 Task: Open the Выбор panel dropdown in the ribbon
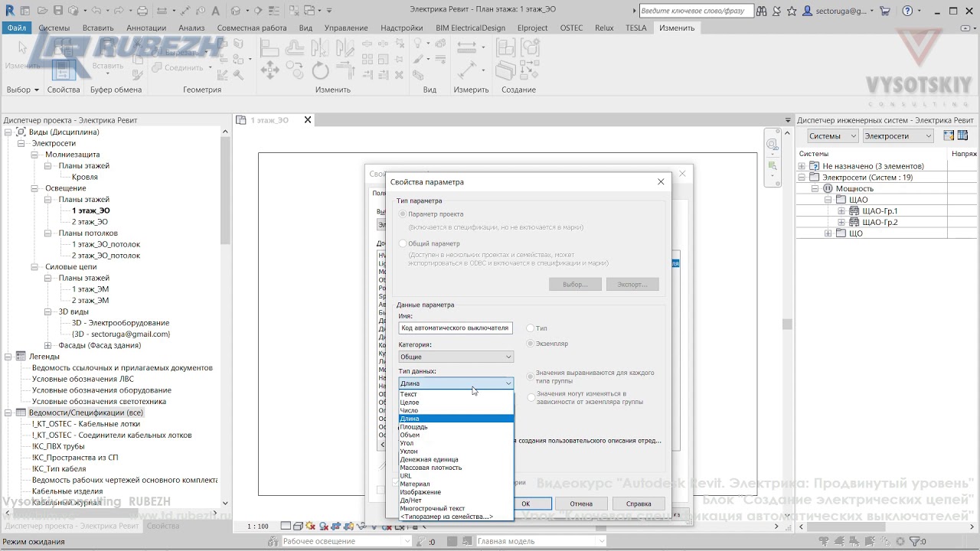23,90
